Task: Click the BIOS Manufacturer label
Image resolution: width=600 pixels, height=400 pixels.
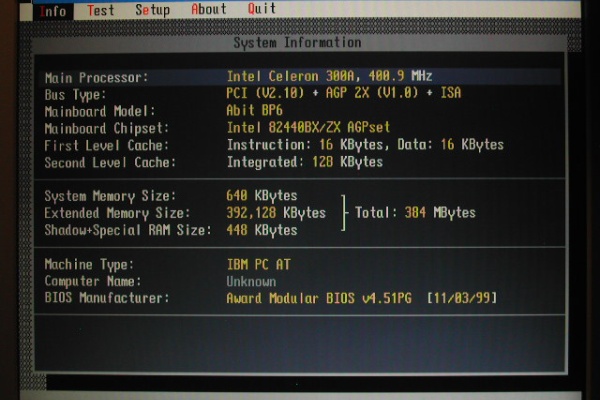Action: pos(107,298)
